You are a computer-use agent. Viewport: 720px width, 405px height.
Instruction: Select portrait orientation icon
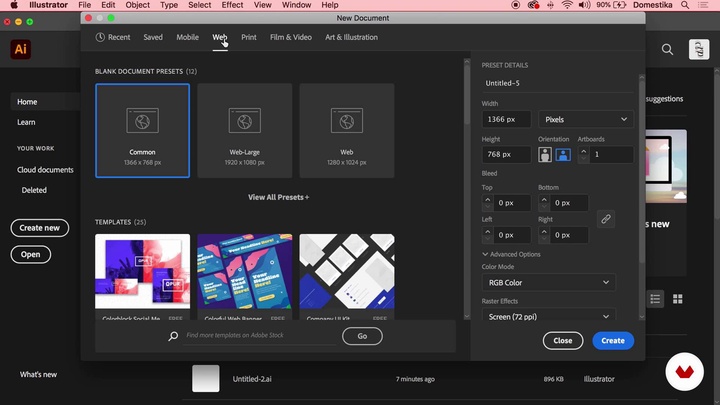pyautogui.click(x=545, y=155)
